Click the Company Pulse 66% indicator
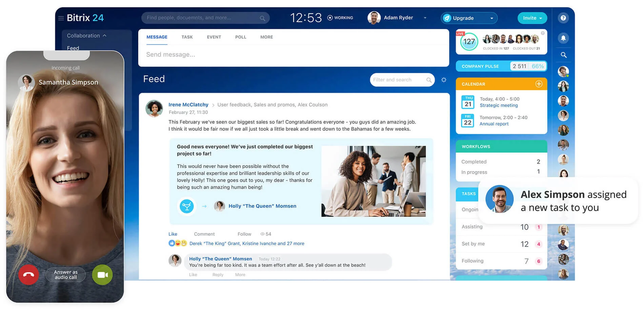This screenshot has width=644, height=310. point(538,66)
